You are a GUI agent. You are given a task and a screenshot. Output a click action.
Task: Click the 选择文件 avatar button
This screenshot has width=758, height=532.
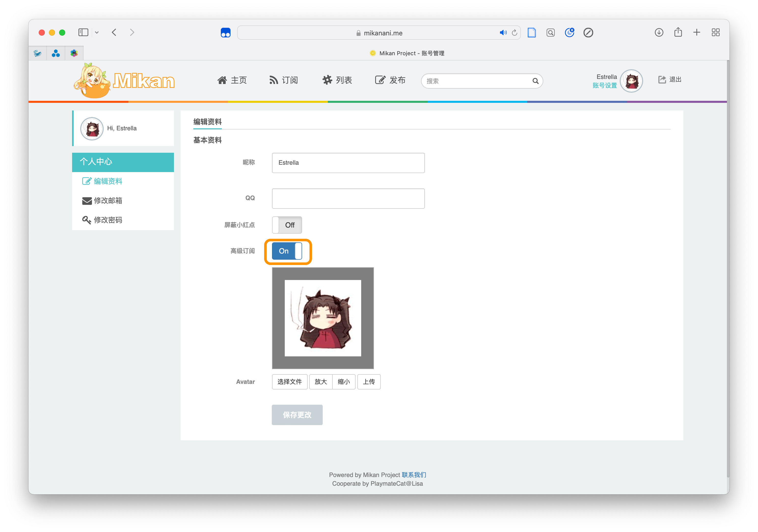290,382
